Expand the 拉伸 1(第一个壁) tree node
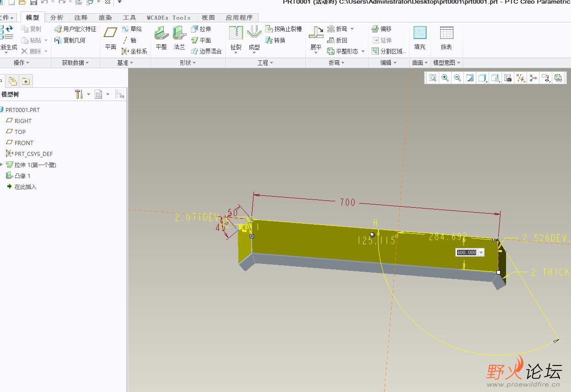571x392 pixels. 2,165
